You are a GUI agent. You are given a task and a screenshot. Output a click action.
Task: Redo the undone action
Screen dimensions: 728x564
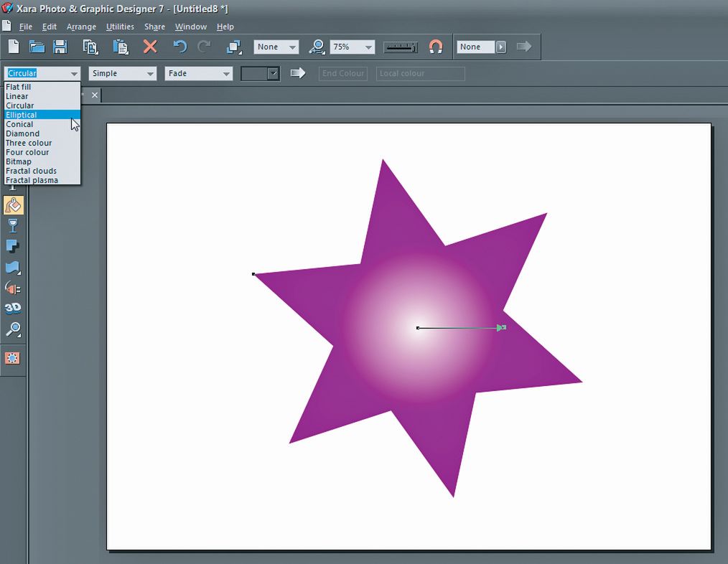tap(205, 47)
